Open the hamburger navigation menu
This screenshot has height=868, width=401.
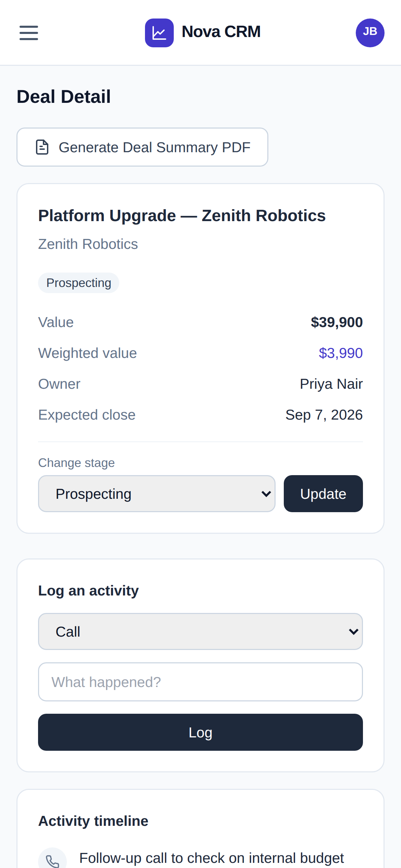click(29, 33)
